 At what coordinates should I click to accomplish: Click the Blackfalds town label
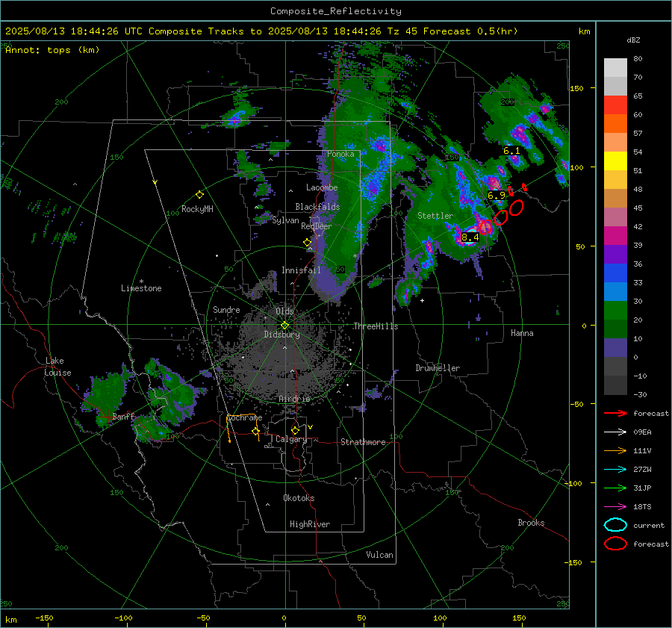(317, 207)
